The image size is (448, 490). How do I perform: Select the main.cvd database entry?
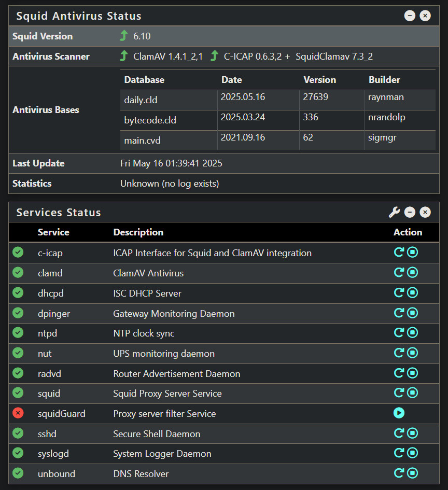pos(143,141)
